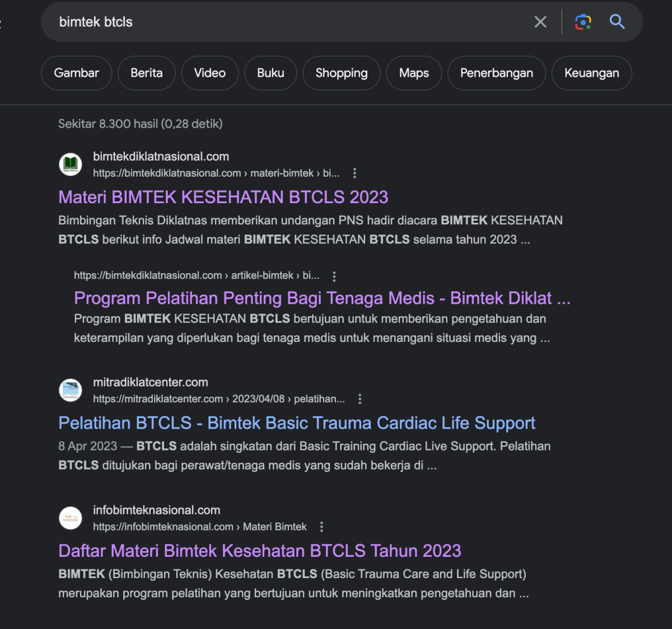Click infobimteknasional.com site favicon
Image resolution: width=672 pixels, height=629 pixels.
71,518
